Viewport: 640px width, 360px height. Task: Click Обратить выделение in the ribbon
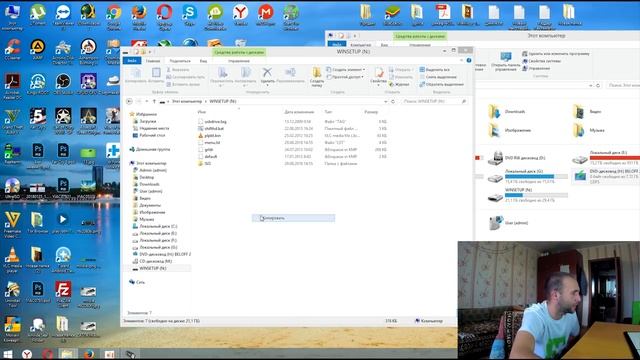[x=442, y=84]
